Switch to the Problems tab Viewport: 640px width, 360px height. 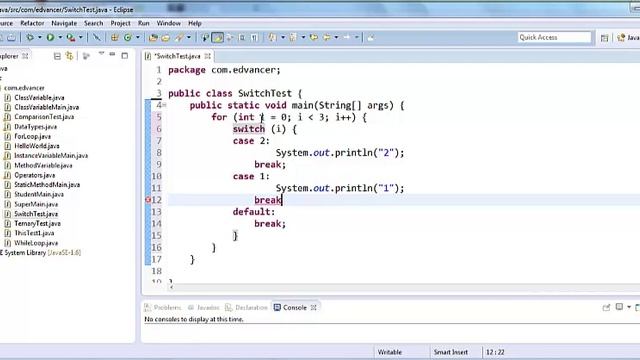pyautogui.click(x=163, y=307)
